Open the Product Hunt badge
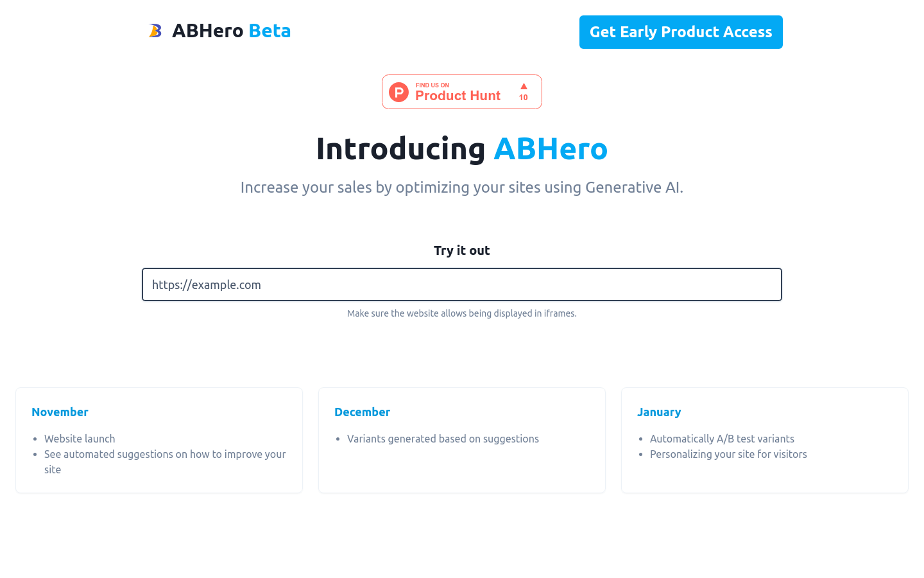The image size is (924, 578). click(461, 91)
